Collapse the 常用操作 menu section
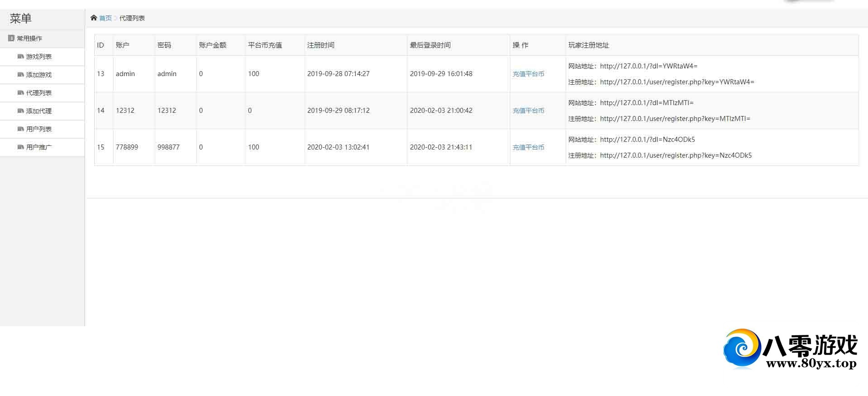The image size is (868, 396). pyautogui.click(x=29, y=39)
